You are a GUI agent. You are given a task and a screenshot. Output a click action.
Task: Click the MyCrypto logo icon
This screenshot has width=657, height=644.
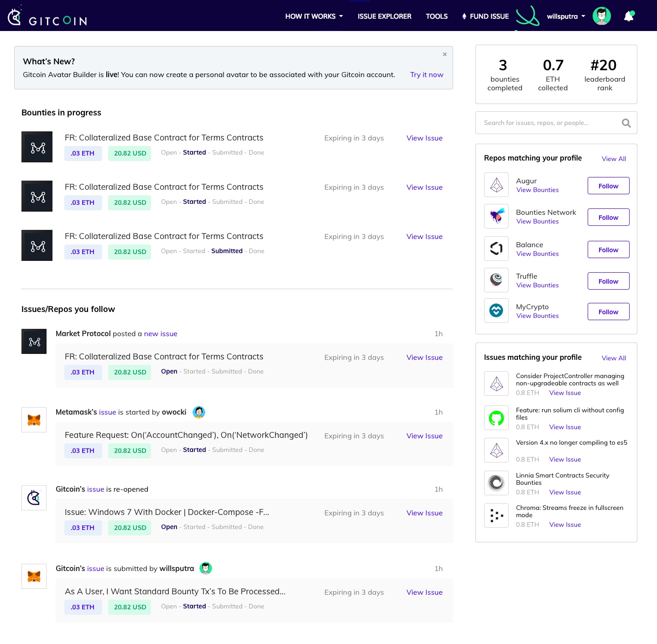496,311
